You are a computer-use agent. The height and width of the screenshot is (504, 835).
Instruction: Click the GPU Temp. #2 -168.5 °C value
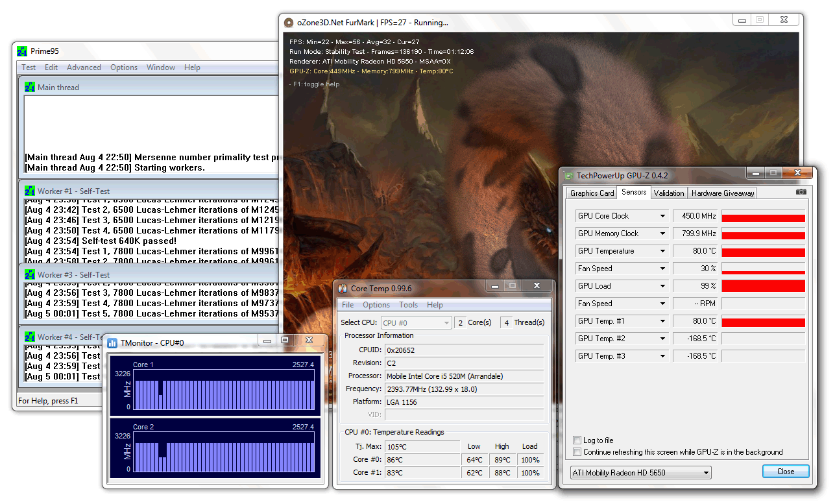pos(695,339)
